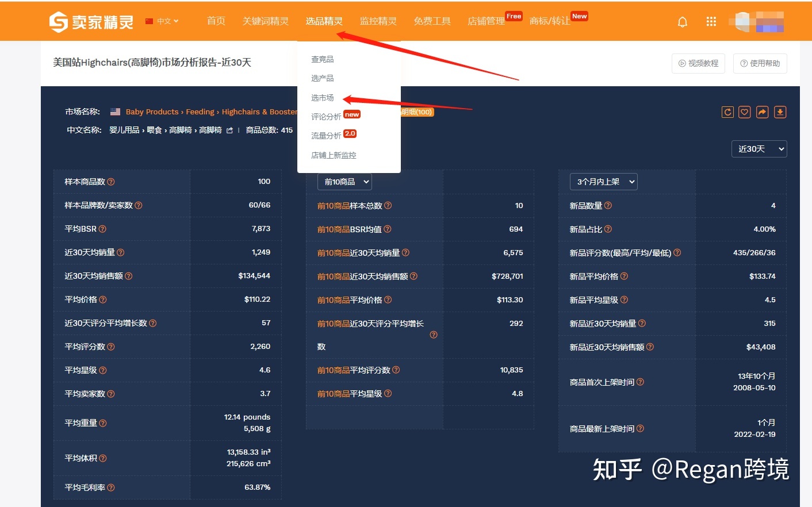Click the help icon beside 近30天评分平均增长数
Screen dimensions: 812x507
(x=153, y=323)
